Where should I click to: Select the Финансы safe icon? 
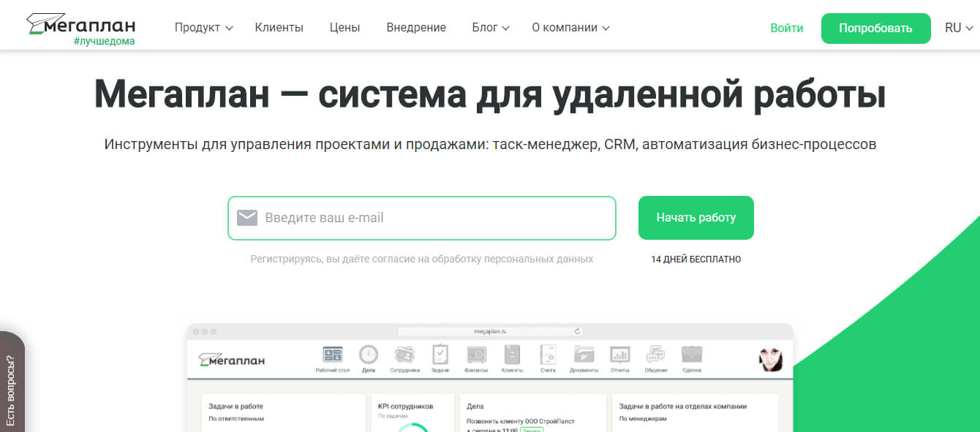pyautogui.click(x=477, y=356)
